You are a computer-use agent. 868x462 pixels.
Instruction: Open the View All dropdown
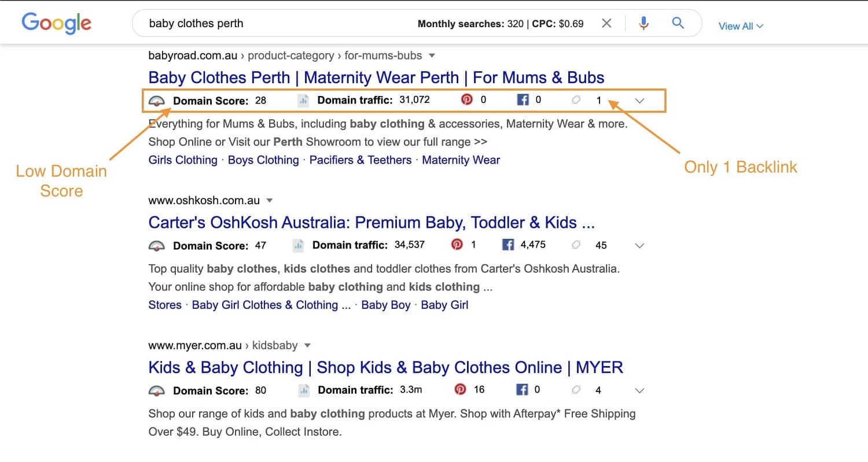(x=741, y=26)
